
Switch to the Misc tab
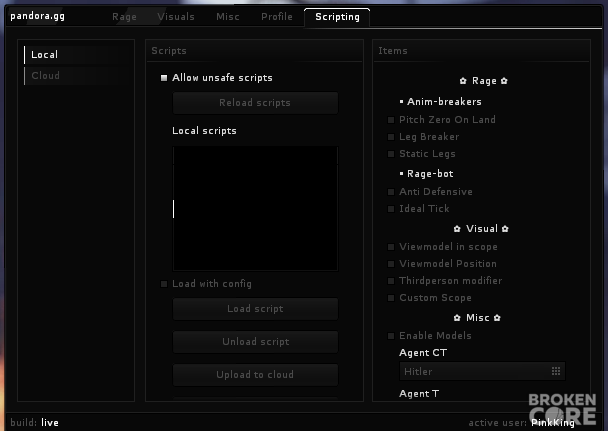[x=228, y=17]
